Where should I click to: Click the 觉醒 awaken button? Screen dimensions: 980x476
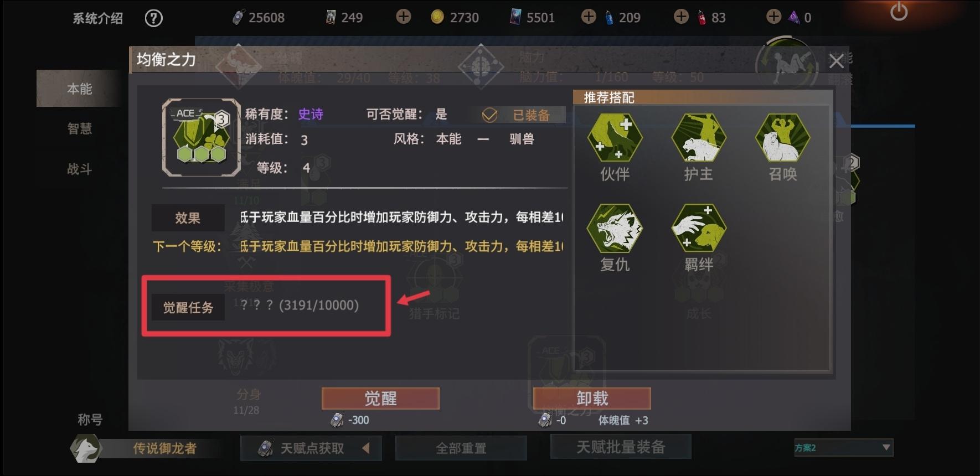[380, 398]
